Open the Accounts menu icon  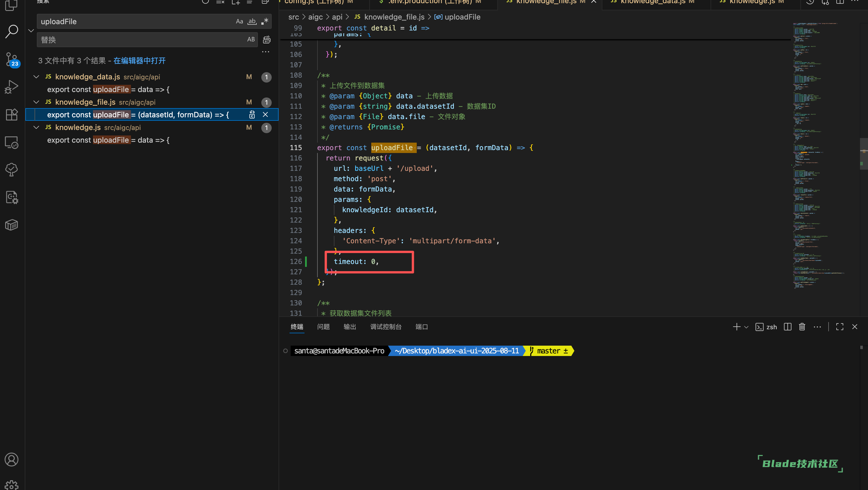point(12,460)
